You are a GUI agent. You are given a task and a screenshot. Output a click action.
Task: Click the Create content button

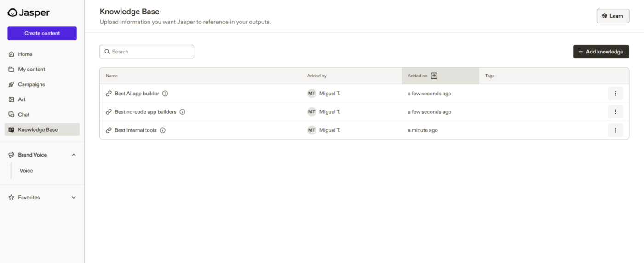coord(42,33)
